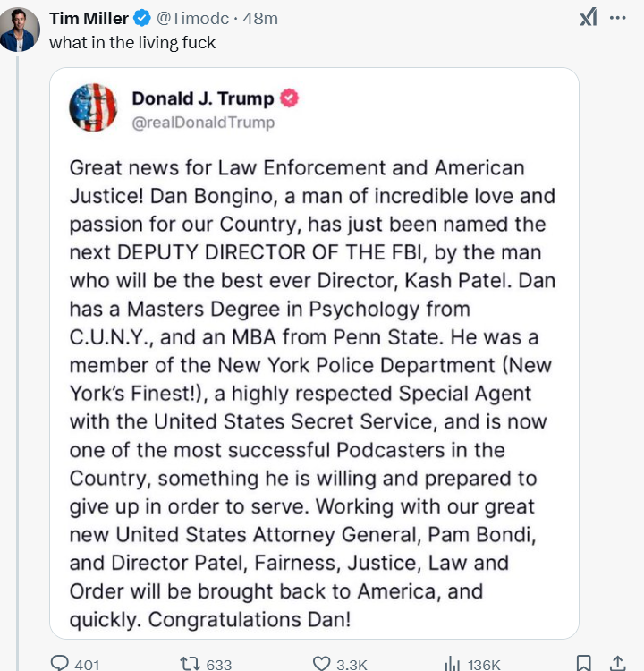Click the Donald J. Trump name in the quote

click(203, 98)
